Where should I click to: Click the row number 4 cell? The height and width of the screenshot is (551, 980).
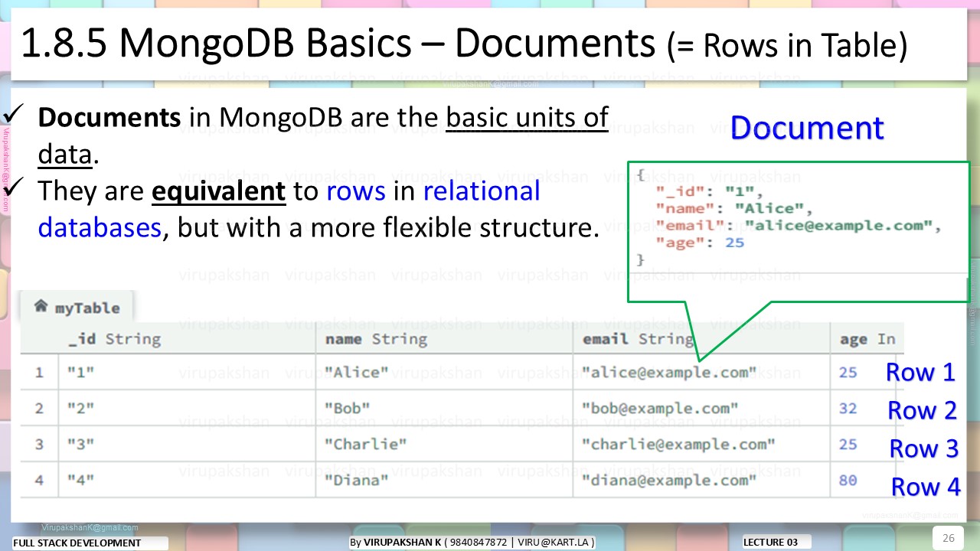tap(39, 481)
